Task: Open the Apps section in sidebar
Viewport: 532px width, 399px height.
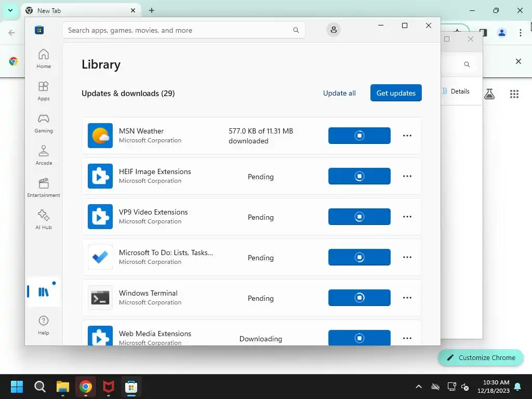Action: pyautogui.click(x=44, y=91)
